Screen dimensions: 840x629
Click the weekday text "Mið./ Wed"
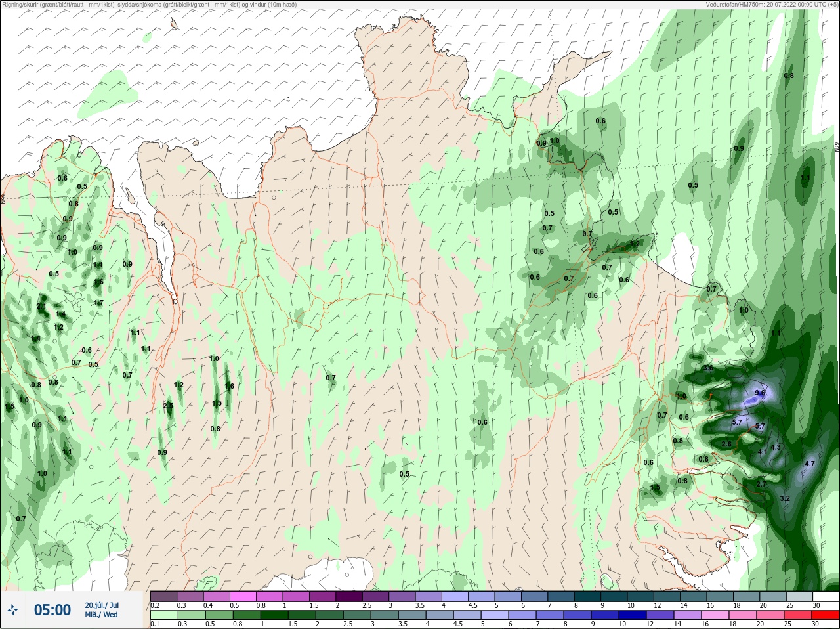(101, 615)
